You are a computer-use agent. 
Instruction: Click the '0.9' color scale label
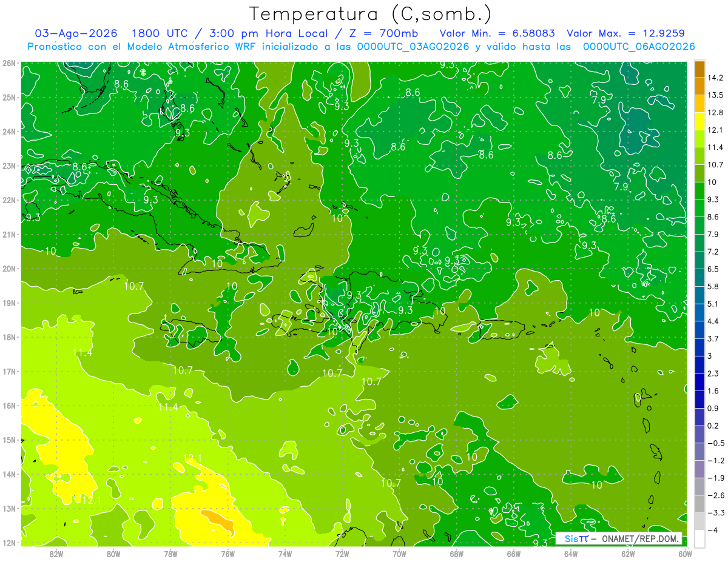[713, 408]
